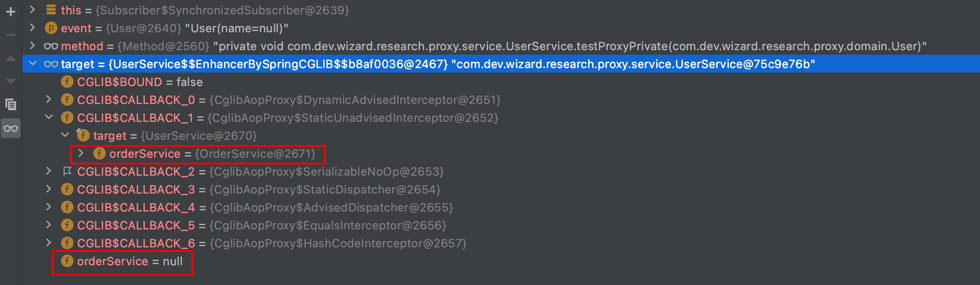Select the CGLIB$CALLBACK_6 HashCodeInterceptor row
This screenshot has width=980, height=285.
coord(501,243)
